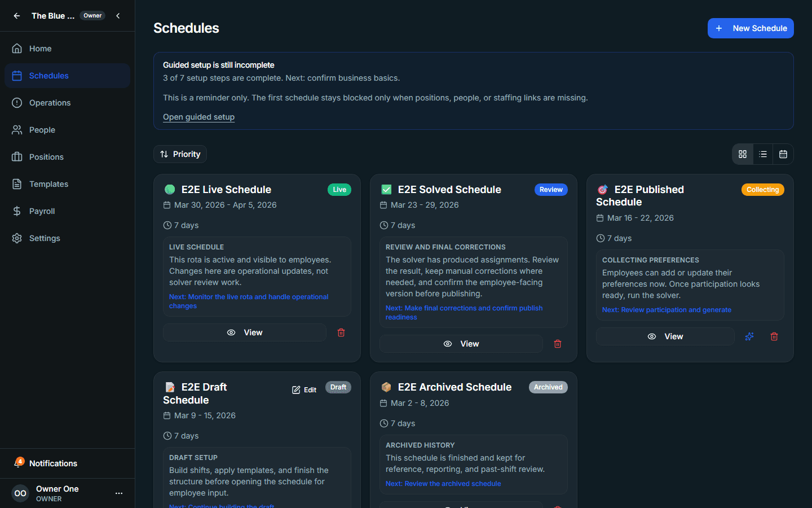Screen dimensions: 812x508
Task: Click the OO user avatar
Action: (x=20, y=493)
